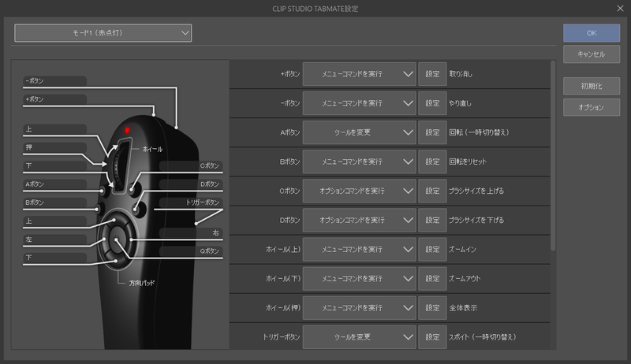Open the モード1（赤点灯） mode dropdown
Screen dimensions: 631x364
point(103,33)
